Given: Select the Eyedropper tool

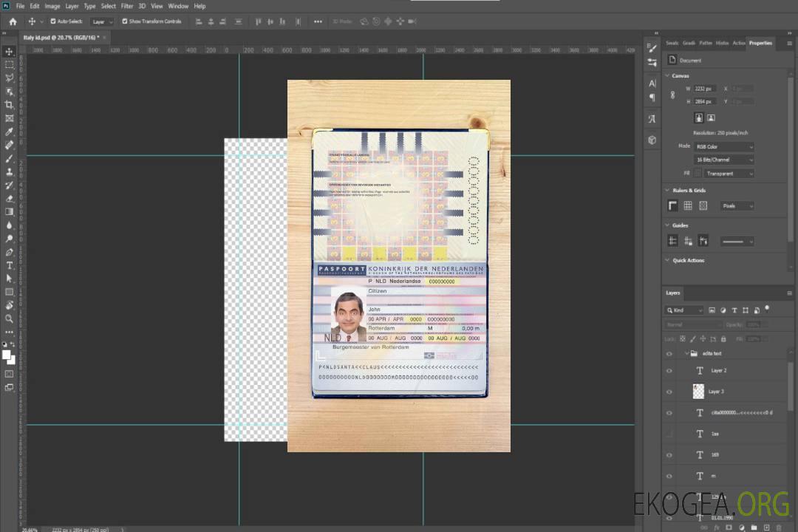Looking at the screenshot, I should pyautogui.click(x=9, y=132).
